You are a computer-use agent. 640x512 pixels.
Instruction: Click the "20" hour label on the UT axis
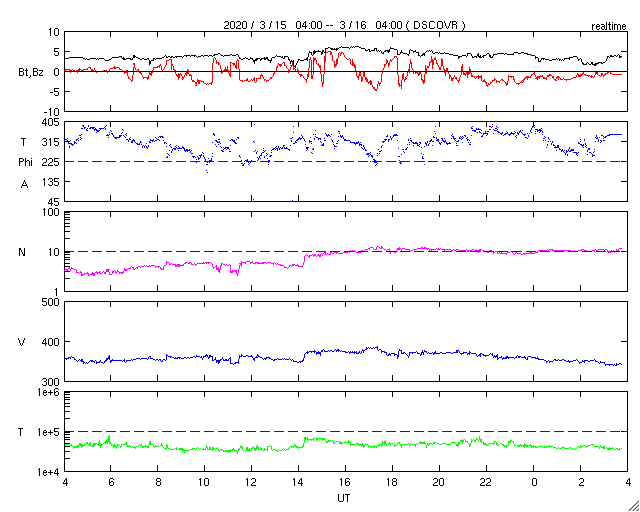tap(439, 482)
